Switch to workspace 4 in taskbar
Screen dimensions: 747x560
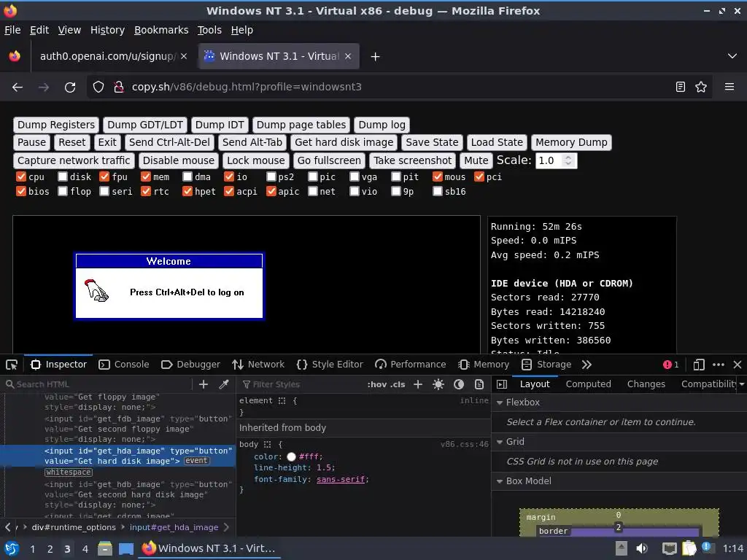[x=85, y=549]
